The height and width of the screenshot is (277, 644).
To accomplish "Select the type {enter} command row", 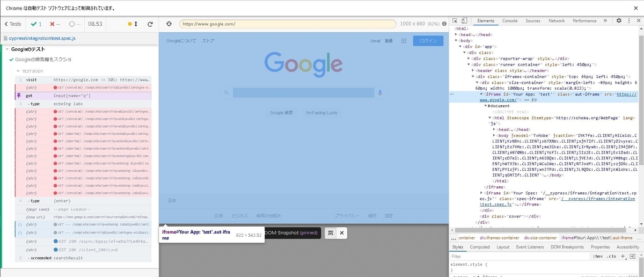I will tap(83, 201).
